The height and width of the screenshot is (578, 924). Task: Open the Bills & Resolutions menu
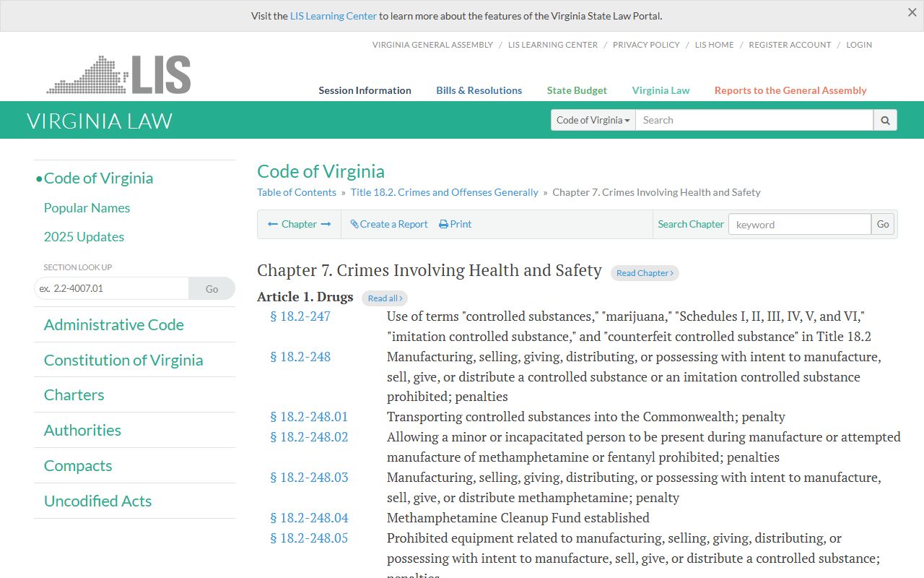(x=479, y=90)
